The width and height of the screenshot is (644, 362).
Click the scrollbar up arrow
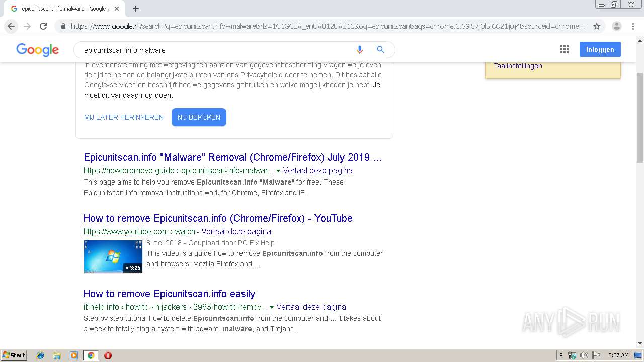click(640, 40)
